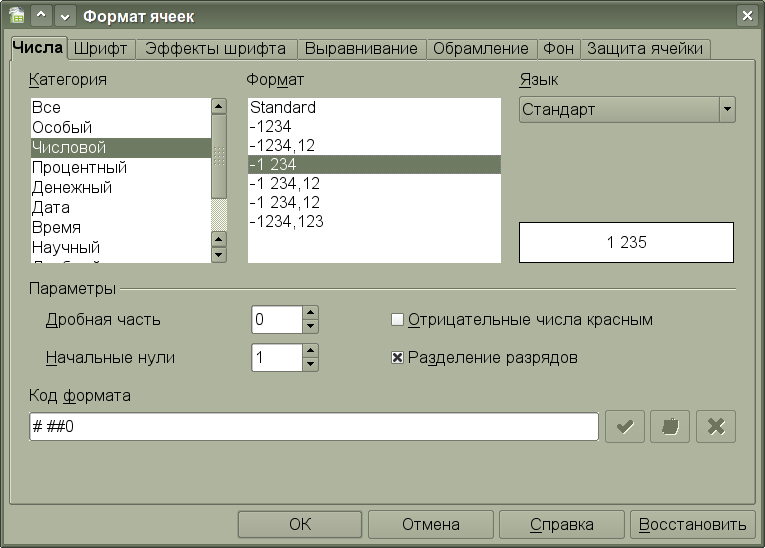This screenshot has height=548, width=765.
Task: Click the delete format X icon
Action: coord(715,426)
